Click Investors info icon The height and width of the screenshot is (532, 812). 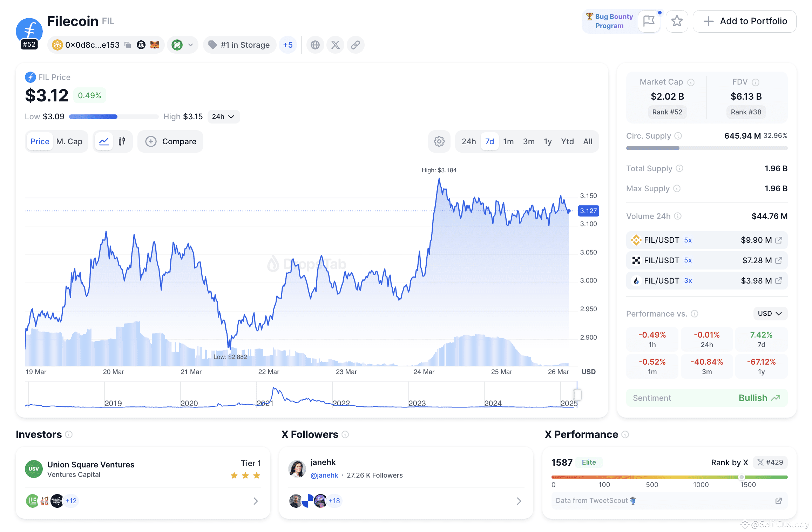[x=69, y=434]
